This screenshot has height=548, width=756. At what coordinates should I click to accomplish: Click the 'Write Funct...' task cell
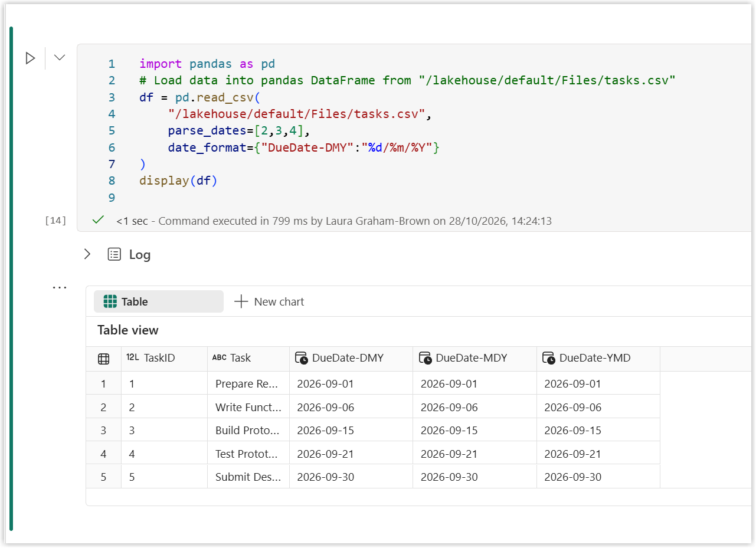248,407
